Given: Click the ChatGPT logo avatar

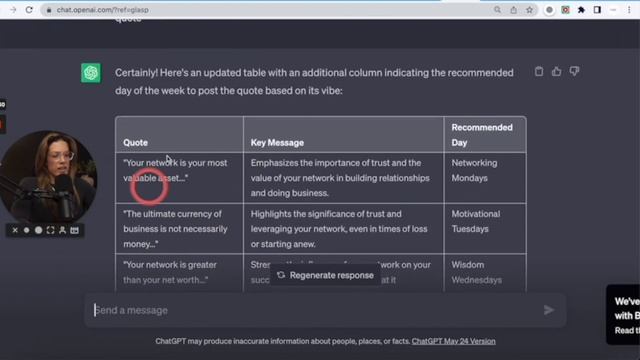Looking at the screenshot, I should click(91, 73).
